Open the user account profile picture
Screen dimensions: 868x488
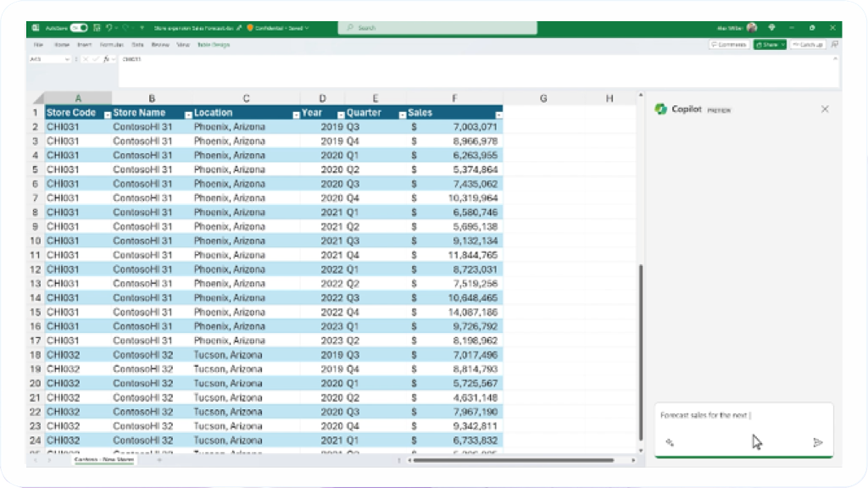tap(752, 28)
